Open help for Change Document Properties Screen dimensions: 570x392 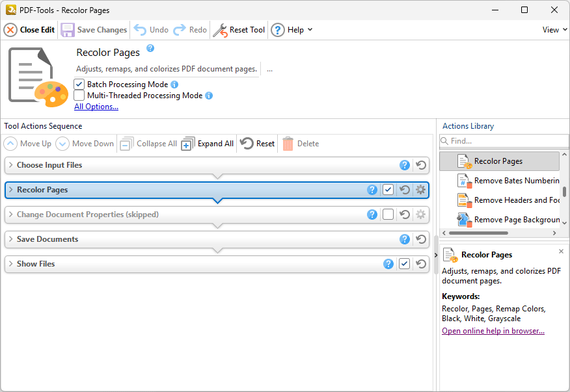[372, 215]
